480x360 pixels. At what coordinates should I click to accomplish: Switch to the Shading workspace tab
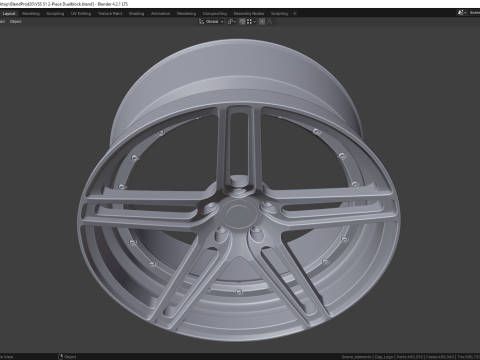pos(137,14)
